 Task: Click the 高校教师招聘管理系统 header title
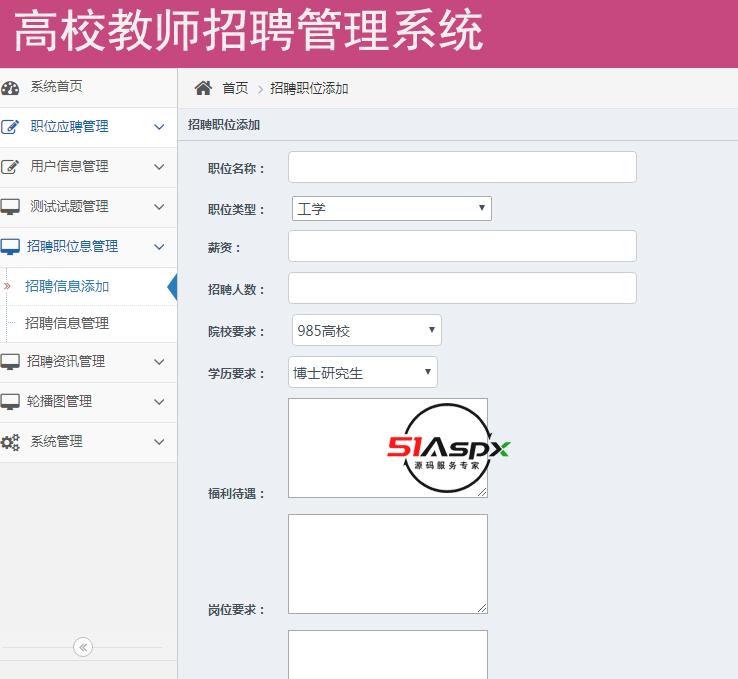249,31
